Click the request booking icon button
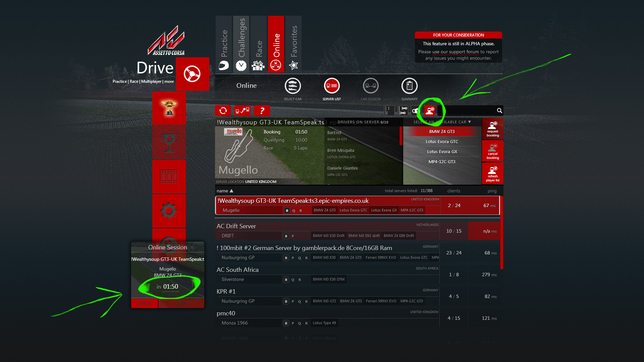 click(x=492, y=129)
